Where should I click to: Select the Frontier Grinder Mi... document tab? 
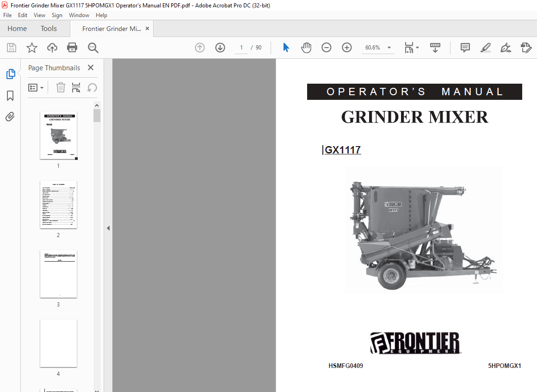[111, 29]
